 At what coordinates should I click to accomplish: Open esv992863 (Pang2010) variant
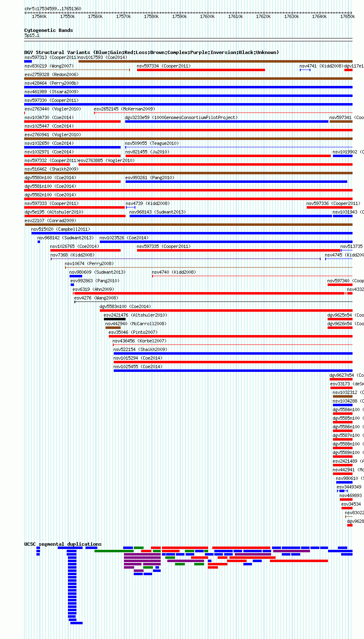(72, 285)
